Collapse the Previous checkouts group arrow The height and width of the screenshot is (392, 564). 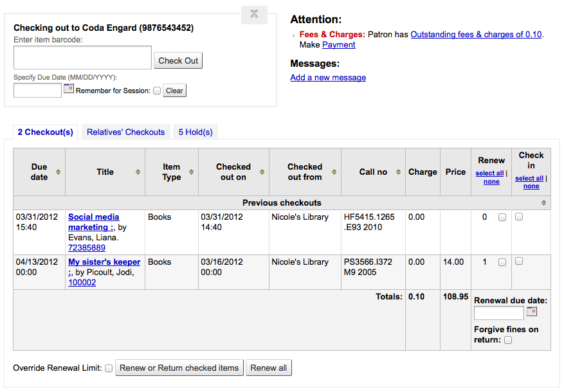(x=543, y=203)
